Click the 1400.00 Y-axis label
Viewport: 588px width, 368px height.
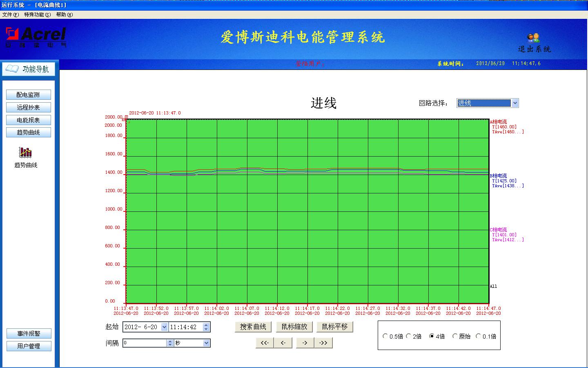tap(114, 173)
